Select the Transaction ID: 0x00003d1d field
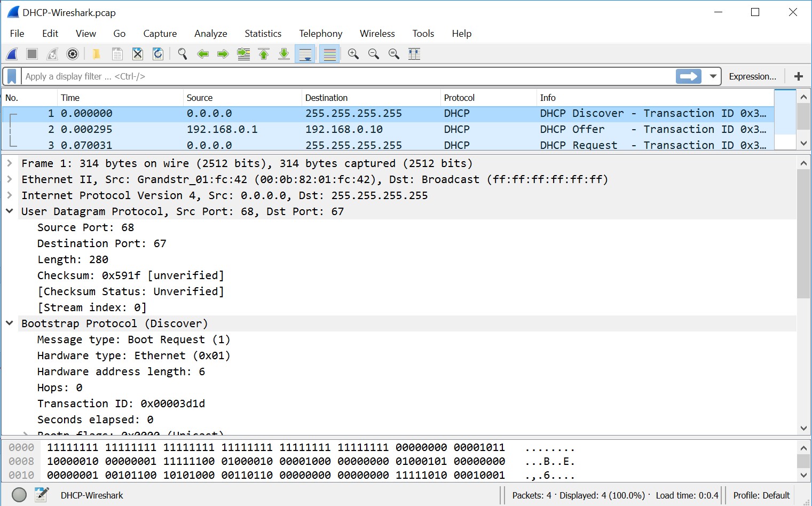Screen dimensions: 812x506 click(121, 404)
